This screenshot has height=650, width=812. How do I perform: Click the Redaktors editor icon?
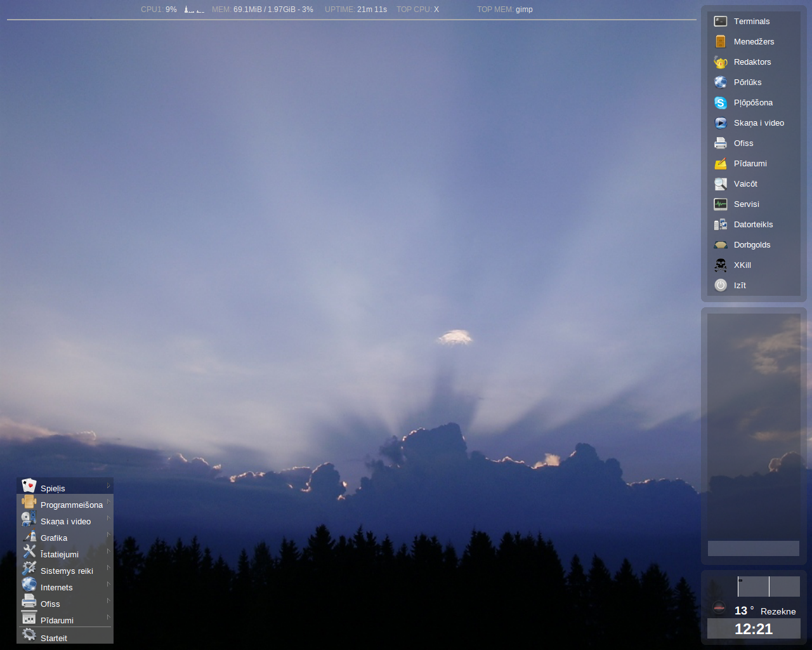coord(720,62)
